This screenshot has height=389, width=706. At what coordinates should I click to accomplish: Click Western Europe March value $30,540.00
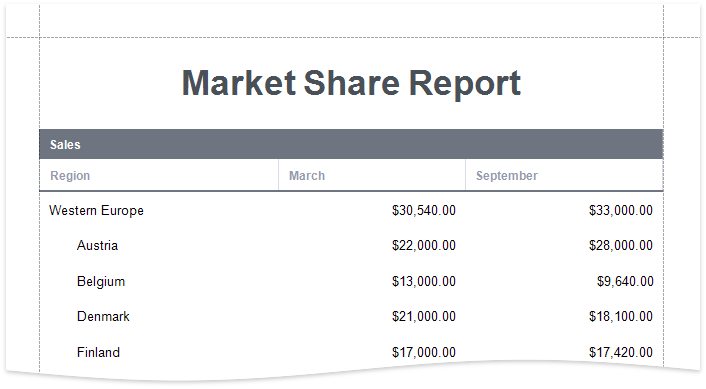point(424,210)
